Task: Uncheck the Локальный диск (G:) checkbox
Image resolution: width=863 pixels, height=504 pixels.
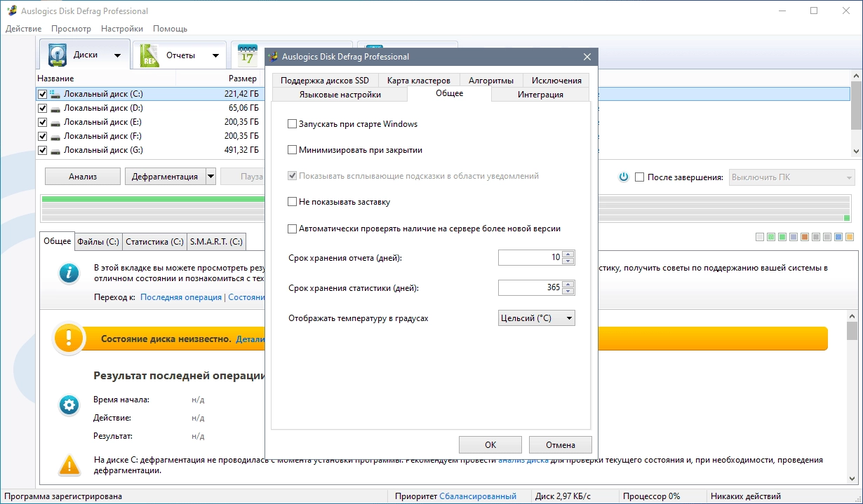Action: (x=43, y=150)
